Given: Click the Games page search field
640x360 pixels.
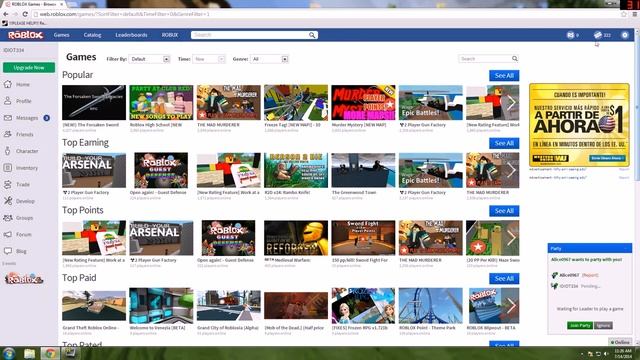Looking at the screenshot, I should [x=484, y=59].
